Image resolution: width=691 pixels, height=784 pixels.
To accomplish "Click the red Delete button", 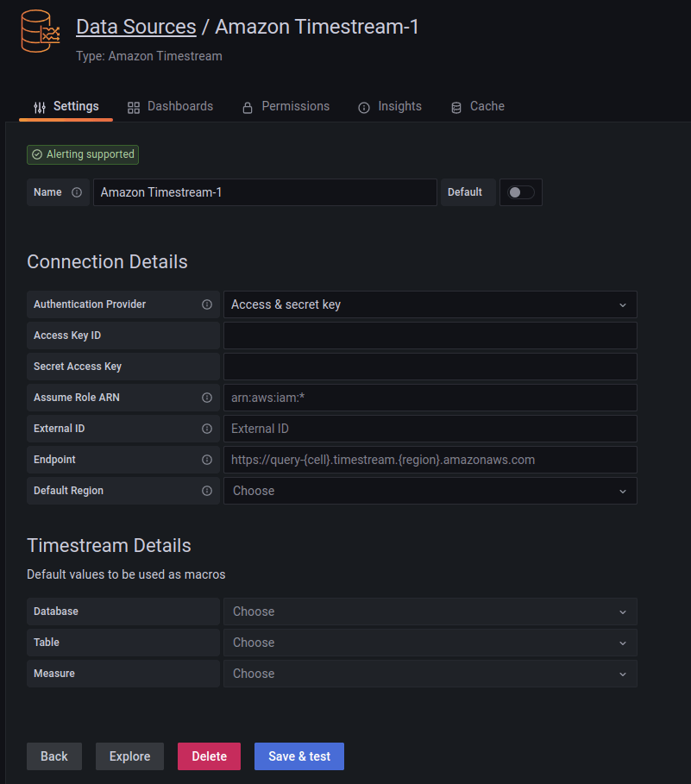I will pos(209,756).
